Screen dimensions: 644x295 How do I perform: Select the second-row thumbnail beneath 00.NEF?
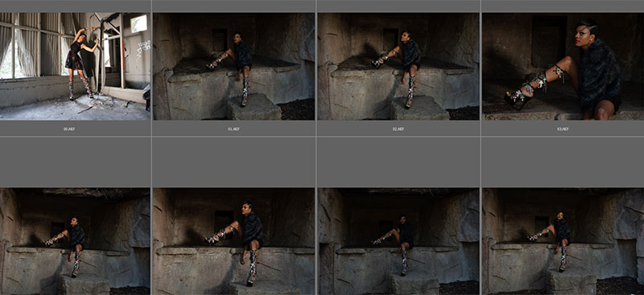(75, 241)
